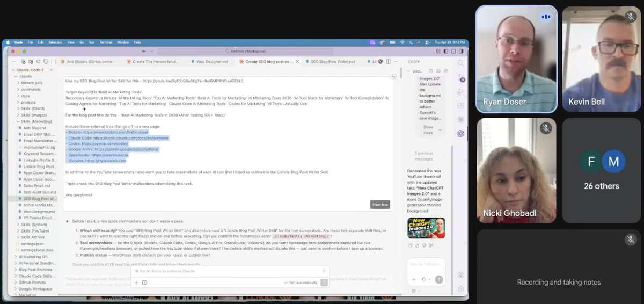Open the Run menu in the menu bar
The height and width of the screenshot is (304, 644).
tap(92, 42)
